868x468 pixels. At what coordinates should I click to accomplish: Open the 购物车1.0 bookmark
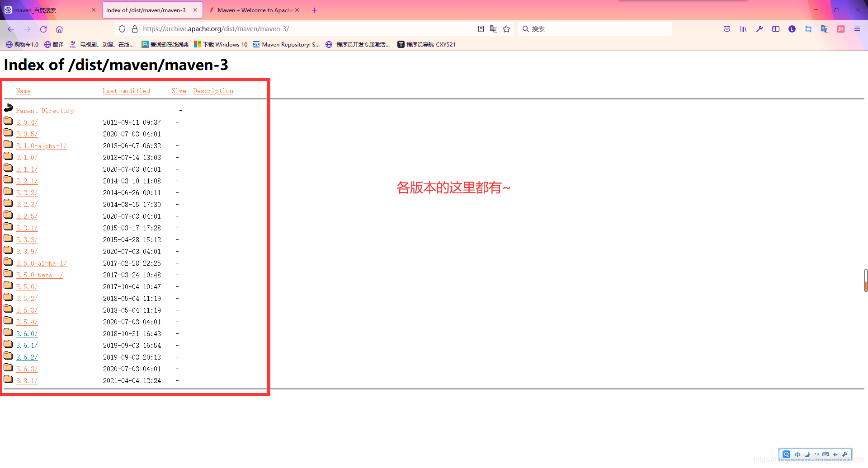22,44
